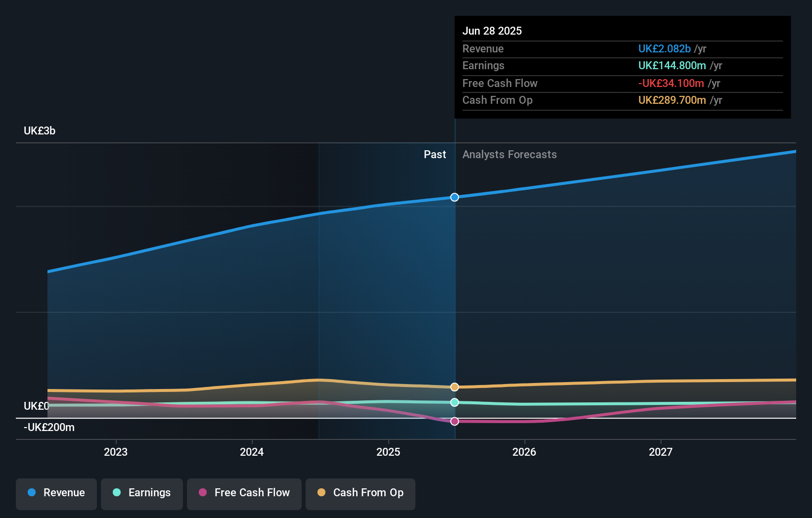The image size is (812, 518).
Task: Click the Revenue UK£2.082b value link
Action: coord(664,48)
